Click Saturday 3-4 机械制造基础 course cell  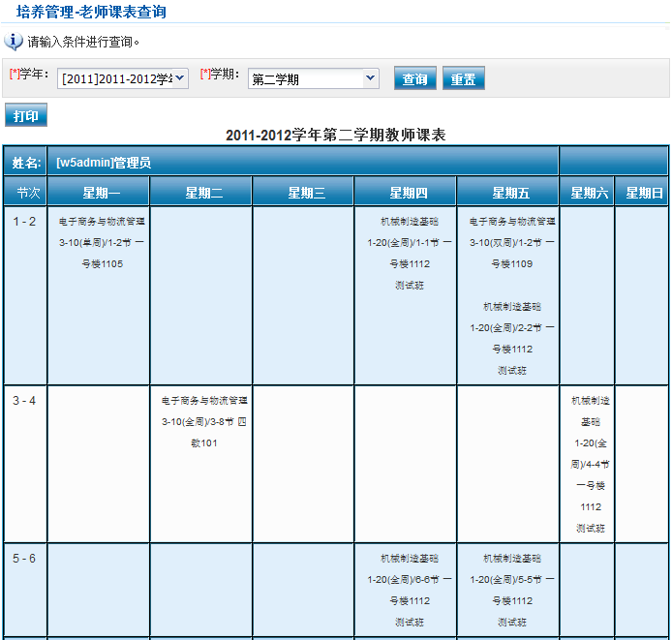click(589, 463)
